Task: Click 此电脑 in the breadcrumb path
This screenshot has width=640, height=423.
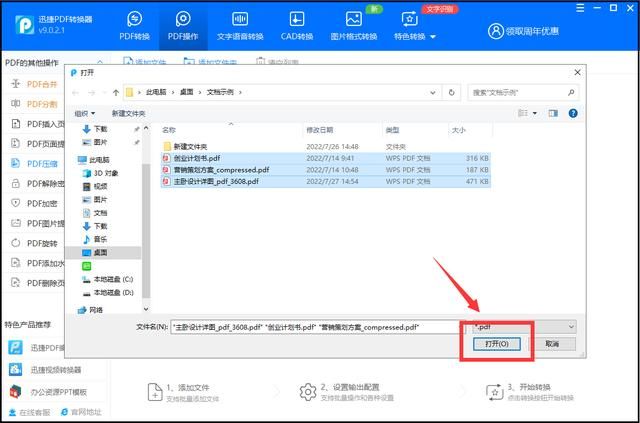Action: [156, 93]
